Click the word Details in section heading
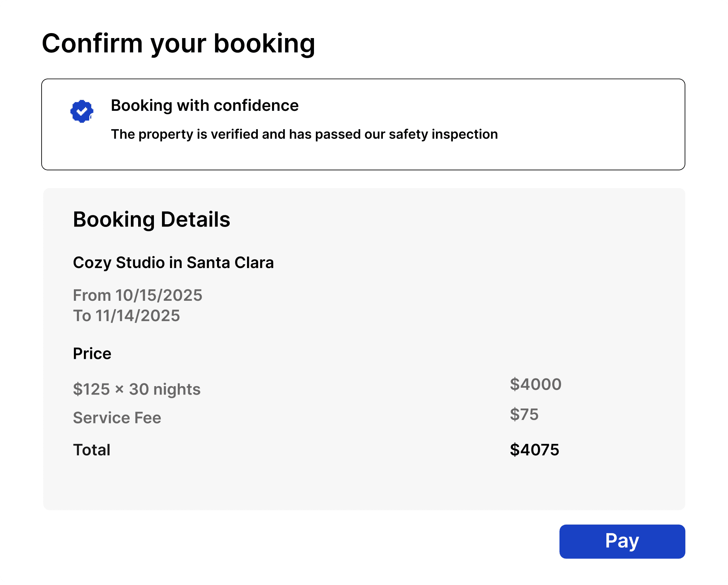The width and height of the screenshot is (728, 585). tap(195, 220)
